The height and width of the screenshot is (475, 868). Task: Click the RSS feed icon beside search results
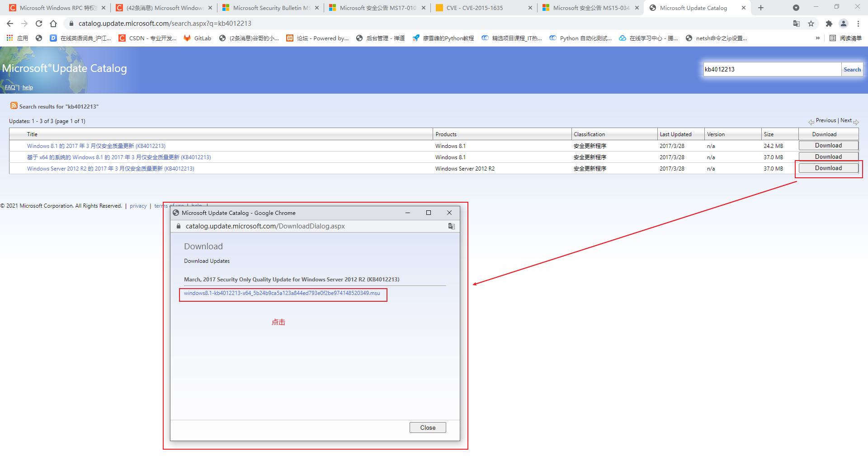[14, 106]
